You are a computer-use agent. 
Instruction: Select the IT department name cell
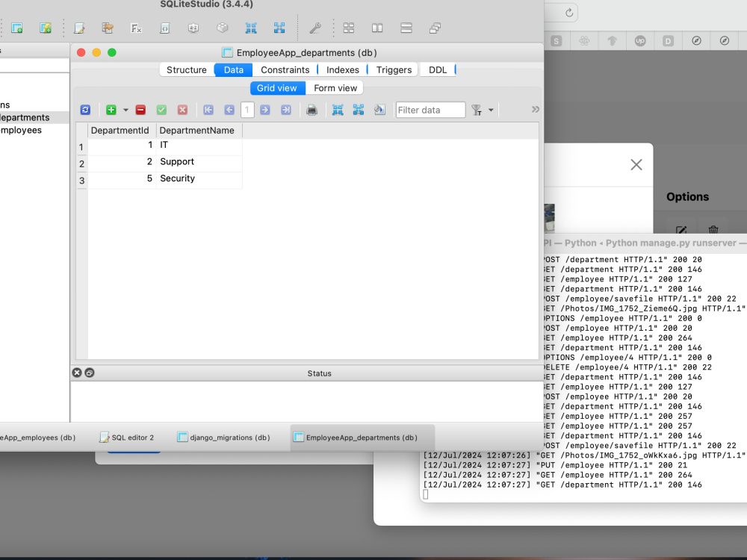click(199, 146)
